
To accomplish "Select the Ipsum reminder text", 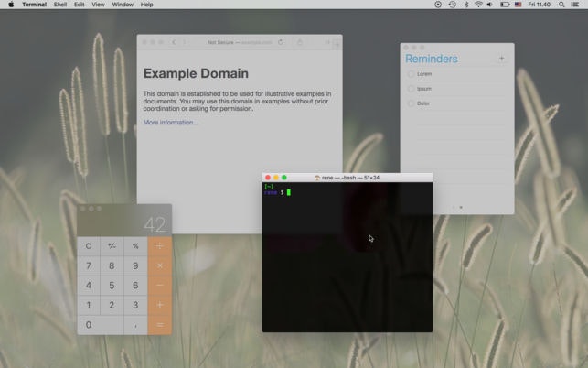I will pyautogui.click(x=424, y=89).
